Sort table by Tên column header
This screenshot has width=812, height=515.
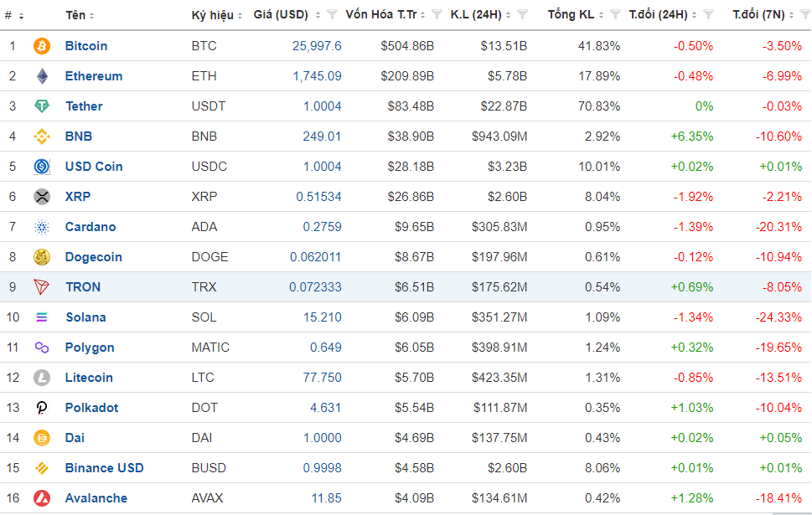(80, 15)
